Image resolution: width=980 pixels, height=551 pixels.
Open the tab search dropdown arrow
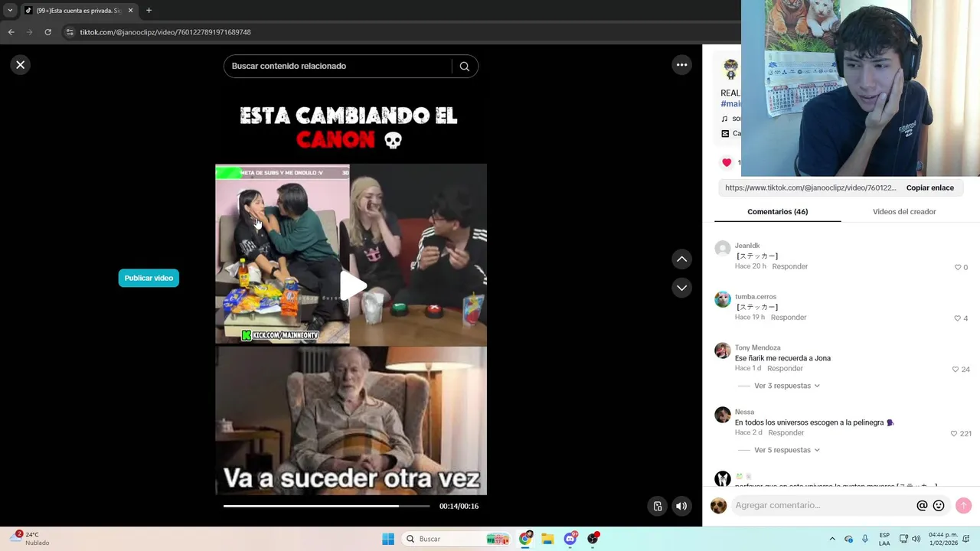(10, 11)
